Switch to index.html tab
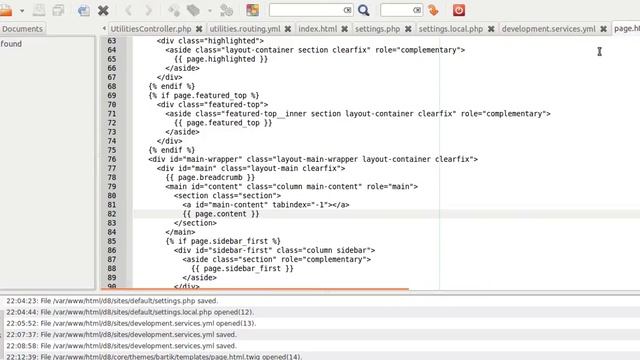 click(x=318, y=29)
